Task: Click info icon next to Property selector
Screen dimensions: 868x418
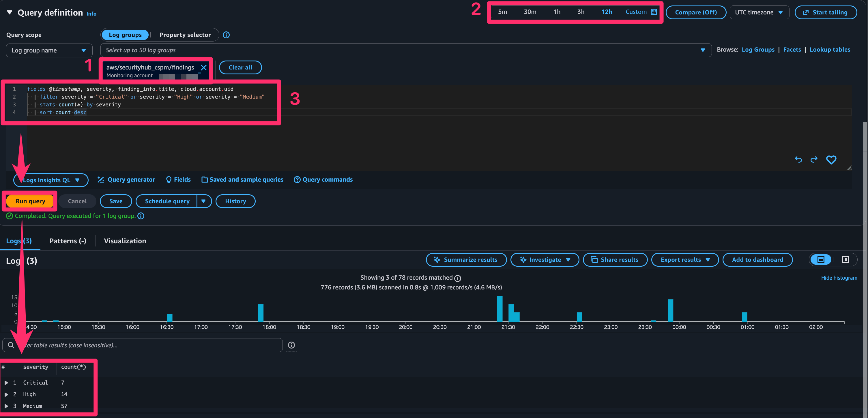Action: click(x=226, y=35)
